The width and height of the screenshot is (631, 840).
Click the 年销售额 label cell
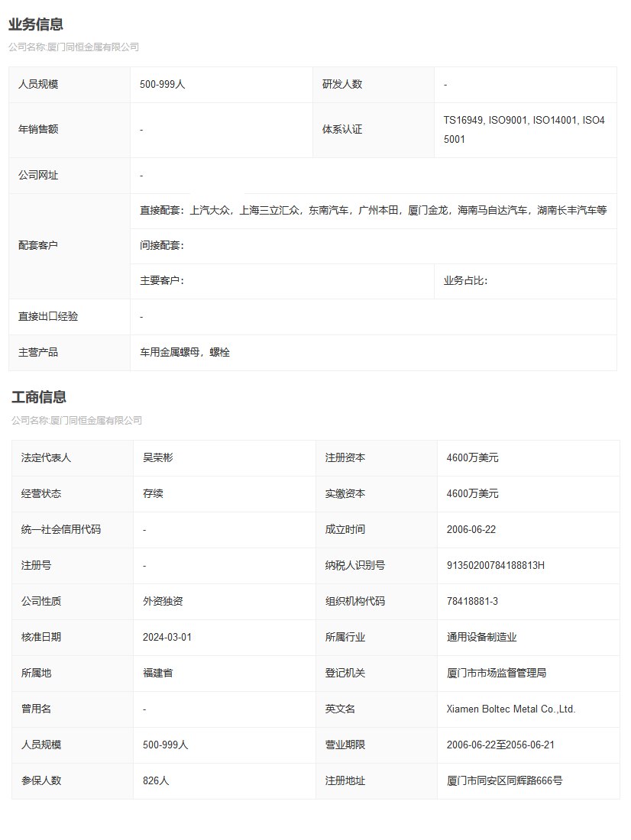70,130
